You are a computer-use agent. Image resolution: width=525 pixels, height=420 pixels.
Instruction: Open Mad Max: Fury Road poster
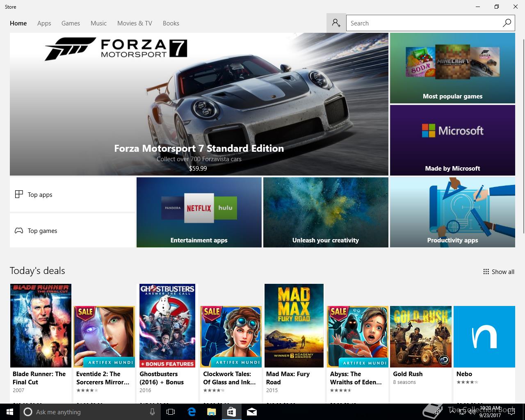tap(294, 326)
